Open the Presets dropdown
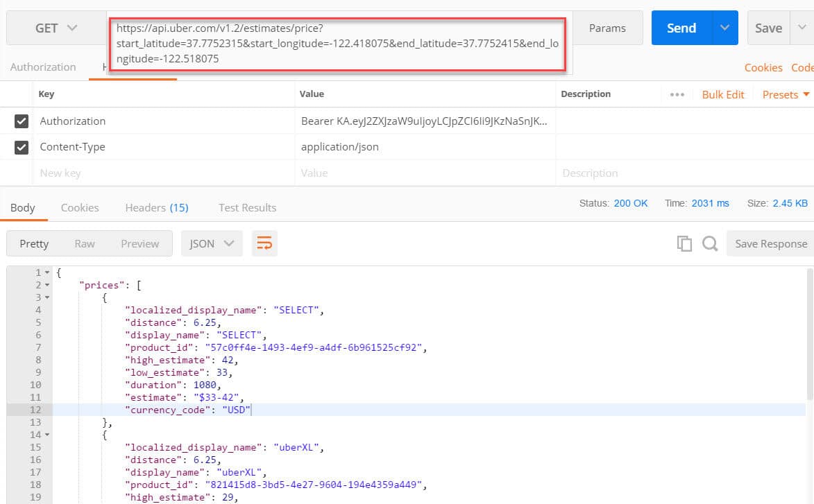Viewport: 814px width, 504px height. click(786, 94)
